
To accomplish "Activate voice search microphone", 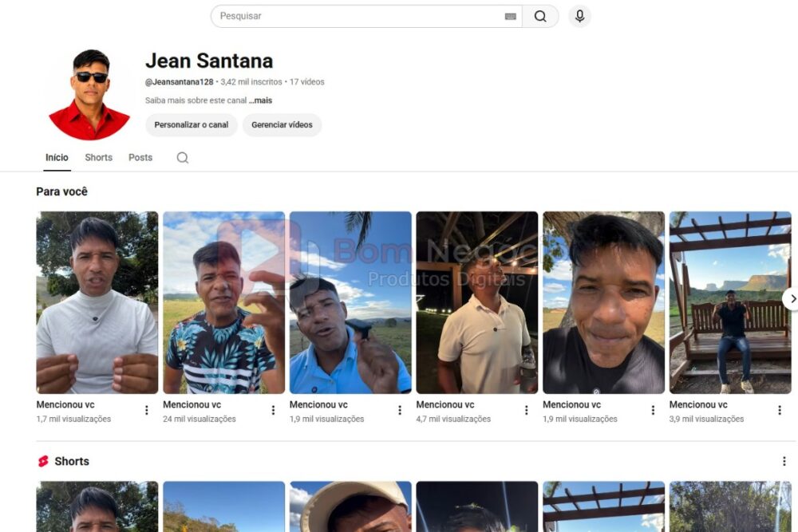I will tap(579, 16).
